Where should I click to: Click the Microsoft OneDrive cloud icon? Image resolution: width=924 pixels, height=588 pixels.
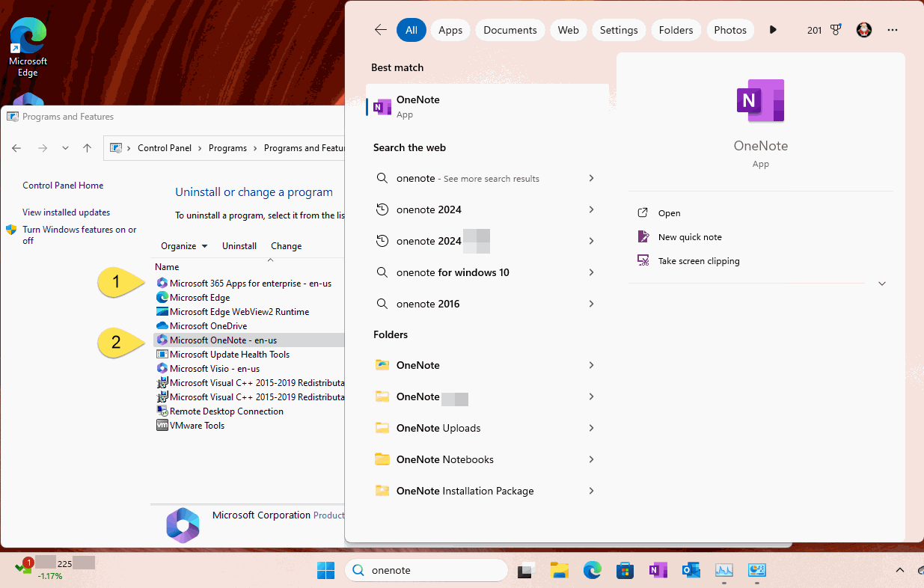click(162, 325)
